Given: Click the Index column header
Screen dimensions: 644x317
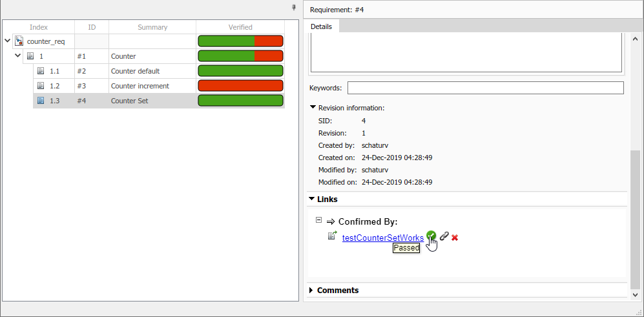Looking at the screenshot, I should tap(39, 27).
